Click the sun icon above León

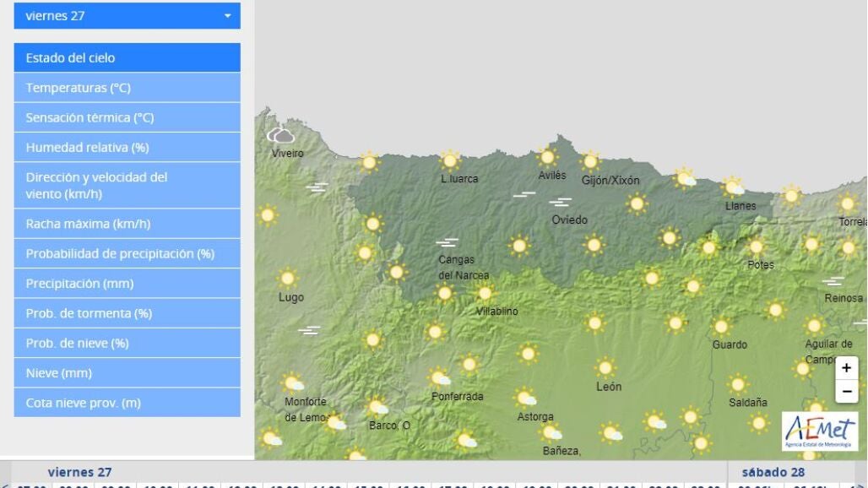click(605, 368)
